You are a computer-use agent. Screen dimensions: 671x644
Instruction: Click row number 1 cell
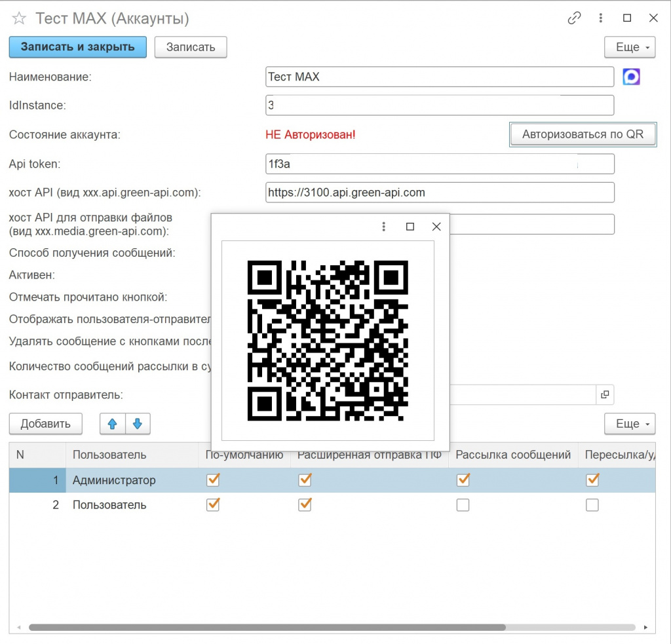click(x=37, y=480)
